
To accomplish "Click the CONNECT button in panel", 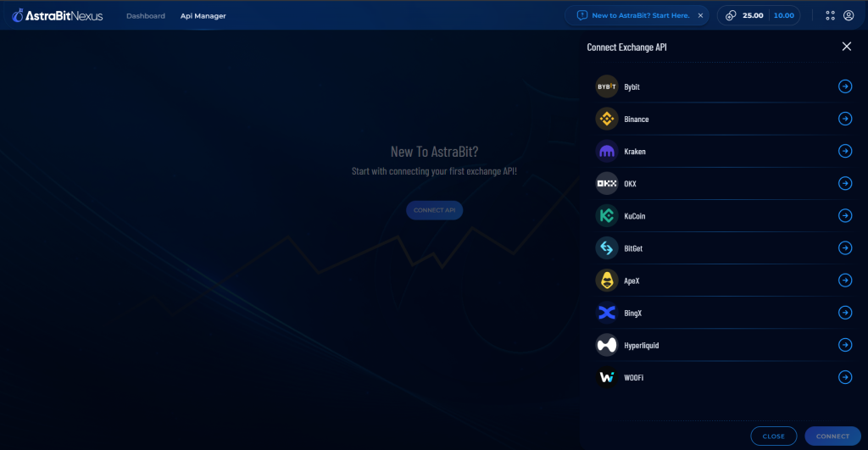I will (x=832, y=436).
